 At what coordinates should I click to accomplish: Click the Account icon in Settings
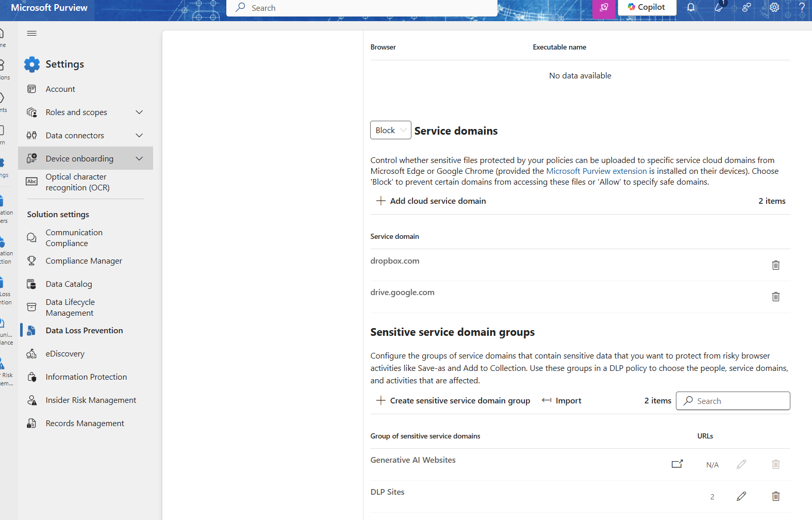pos(31,89)
